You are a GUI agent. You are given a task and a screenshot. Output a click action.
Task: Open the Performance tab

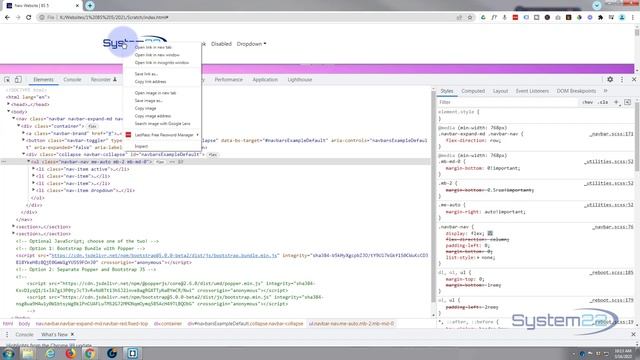coord(229,80)
